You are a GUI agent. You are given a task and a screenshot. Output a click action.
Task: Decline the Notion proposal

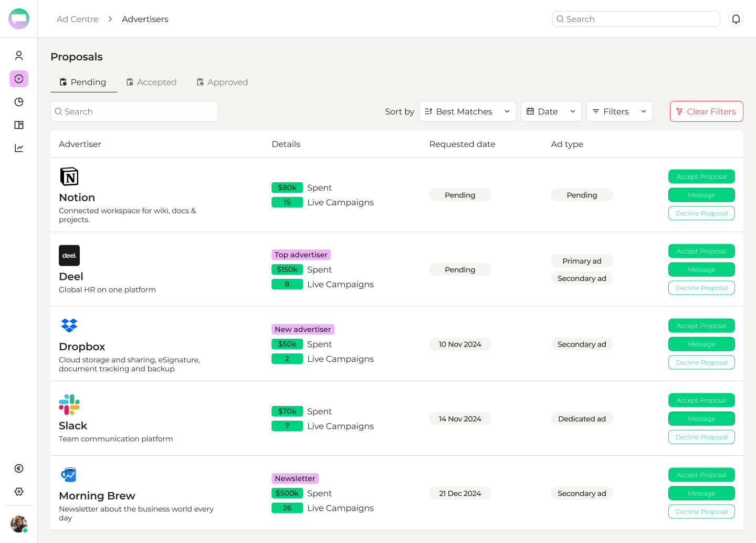click(701, 213)
